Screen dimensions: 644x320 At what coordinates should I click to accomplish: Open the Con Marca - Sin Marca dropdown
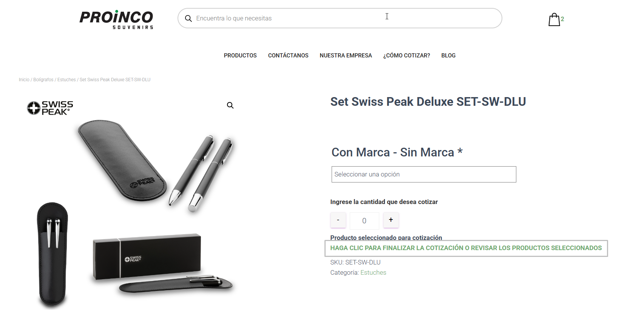click(424, 174)
